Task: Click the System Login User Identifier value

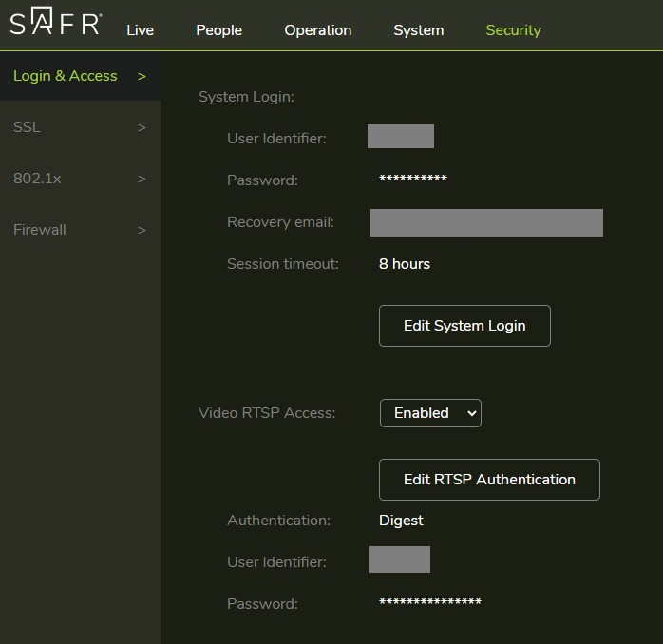Action: (401, 137)
